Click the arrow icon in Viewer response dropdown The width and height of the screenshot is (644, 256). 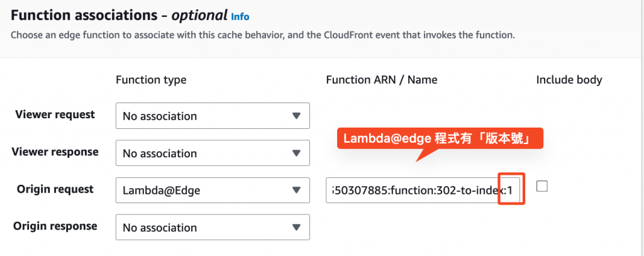296,153
